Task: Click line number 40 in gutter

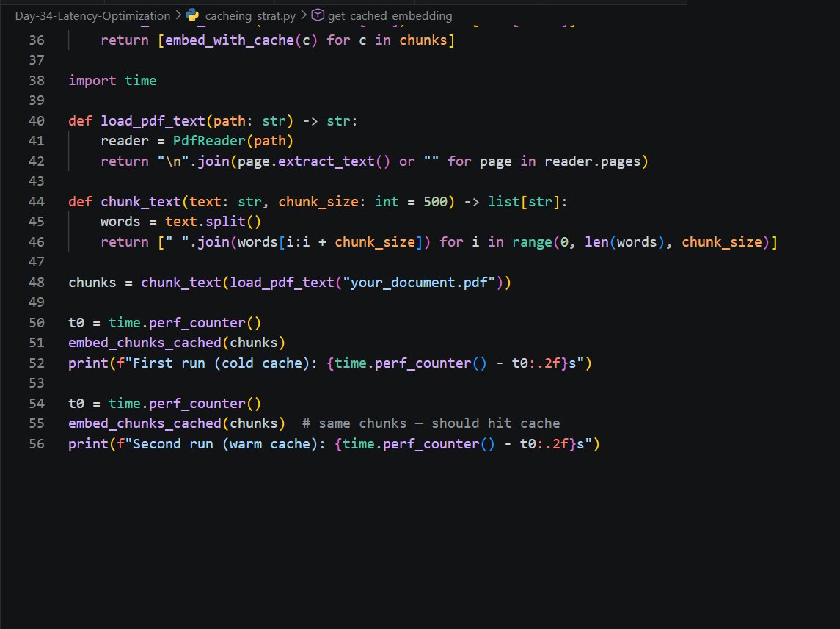Action: tap(37, 121)
